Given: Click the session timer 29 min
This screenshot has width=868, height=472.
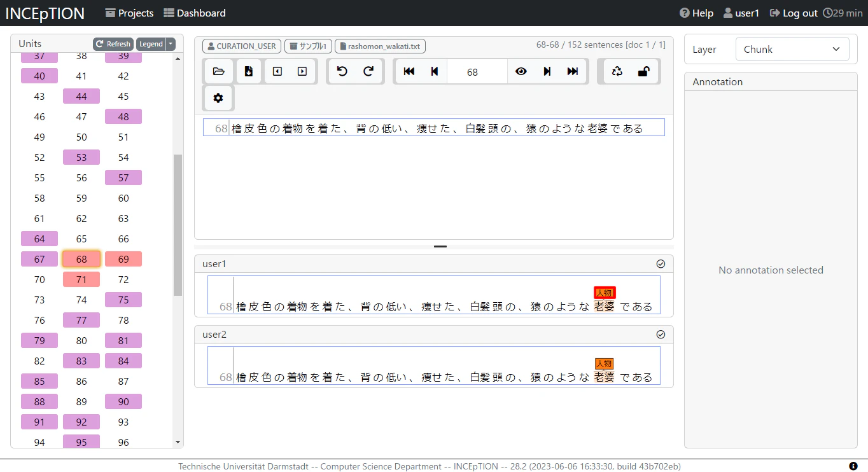Looking at the screenshot, I should pyautogui.click(x=843, y=13).
